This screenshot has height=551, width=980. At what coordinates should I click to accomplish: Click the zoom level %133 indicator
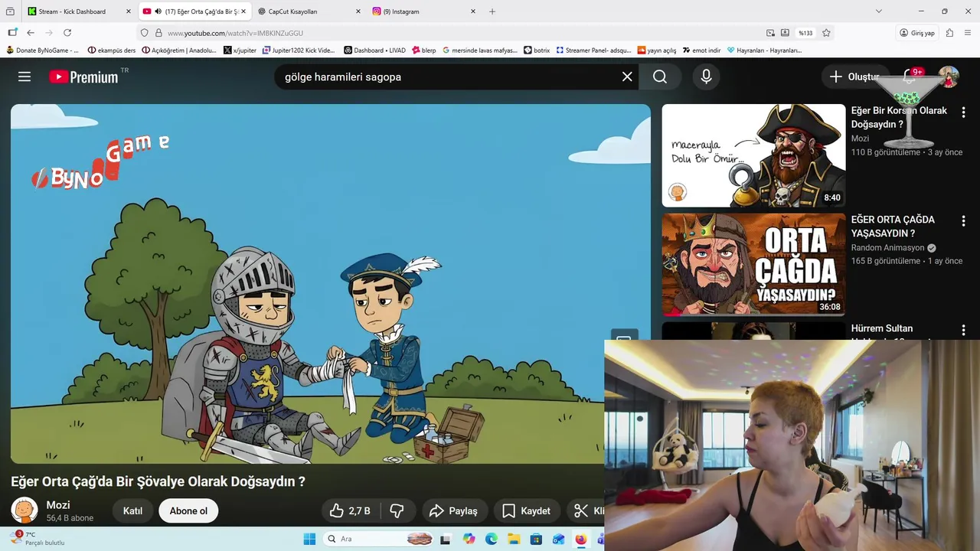805,33
